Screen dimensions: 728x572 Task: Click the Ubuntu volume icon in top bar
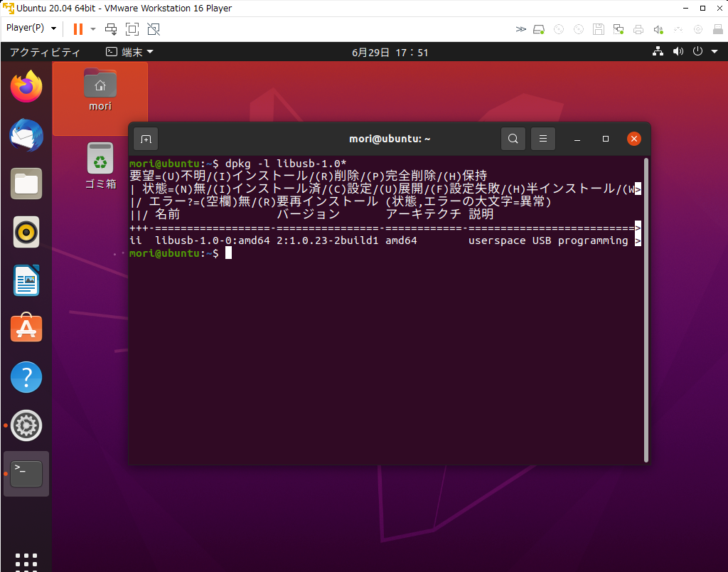678,51
